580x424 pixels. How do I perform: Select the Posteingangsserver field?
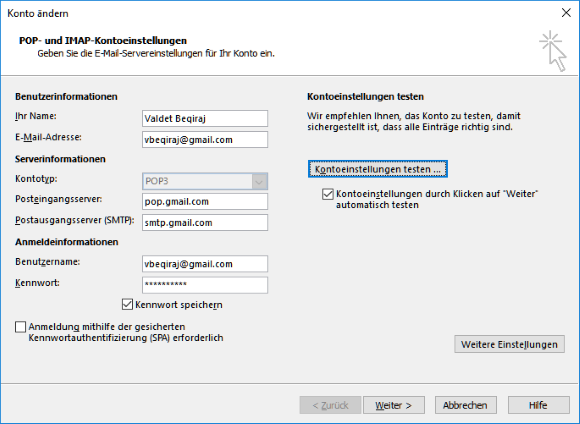(x=205, y=202)
